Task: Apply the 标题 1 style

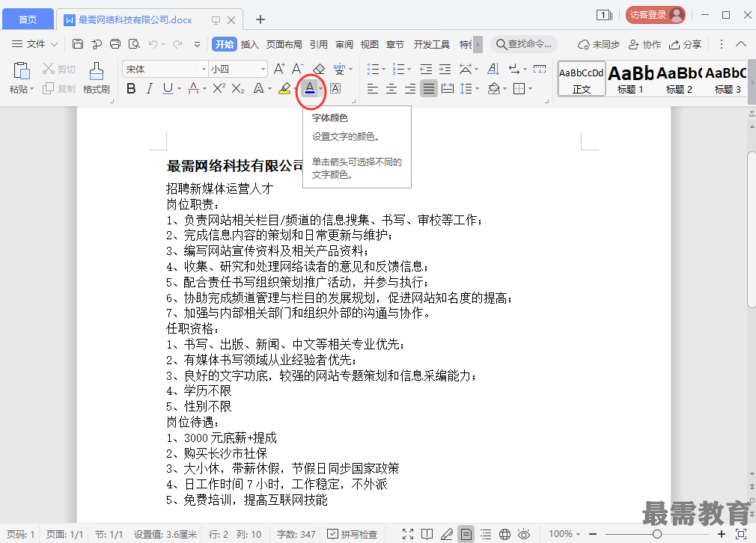Action: pyautogui.click(x=630, y=79)
